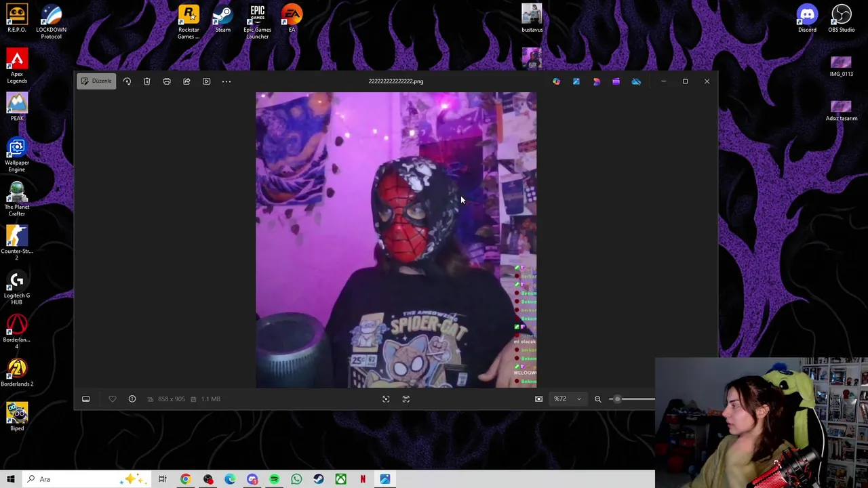
Task: Open the R.E.P.O. desktop shortcut
Action: click(17, 18)
